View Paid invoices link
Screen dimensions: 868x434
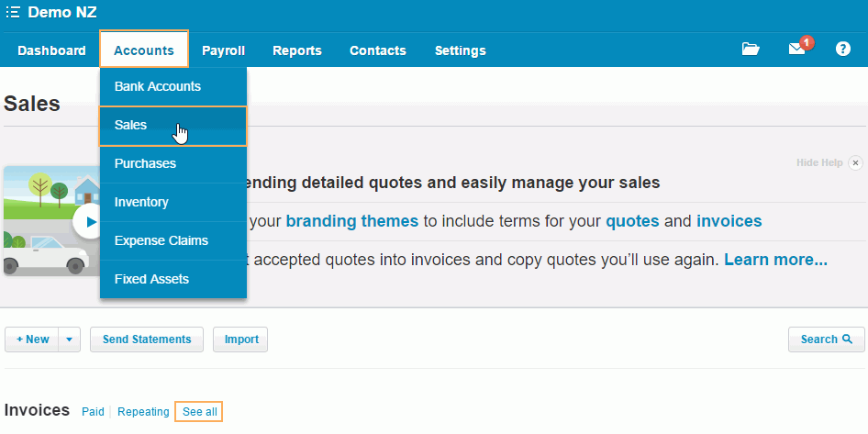coord(93,412)
